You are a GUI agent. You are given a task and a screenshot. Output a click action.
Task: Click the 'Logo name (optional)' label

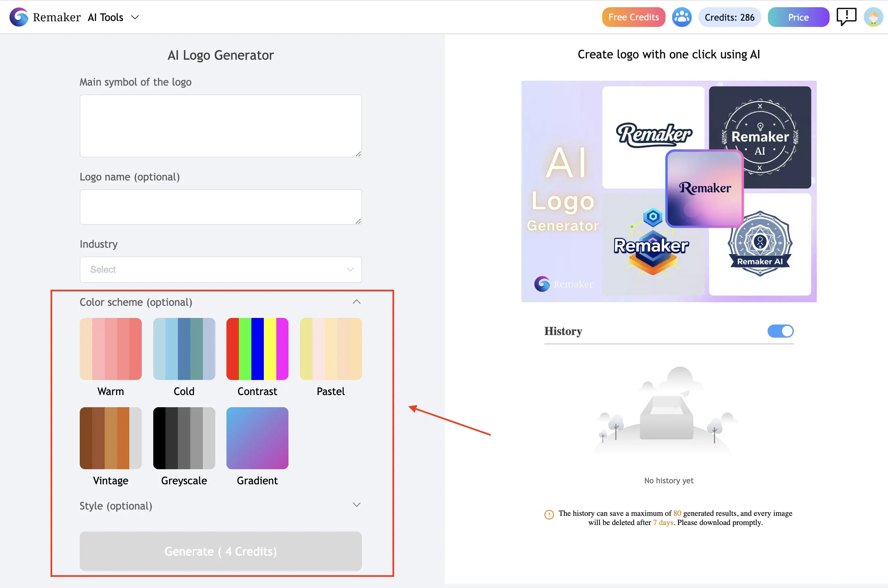[x=130, y=177]
